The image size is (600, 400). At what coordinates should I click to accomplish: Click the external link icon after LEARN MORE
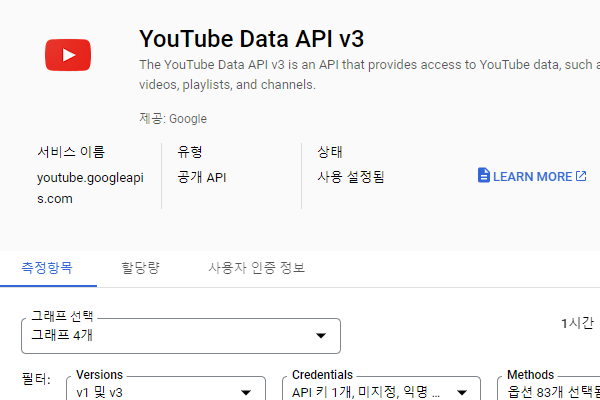(581, 176)
